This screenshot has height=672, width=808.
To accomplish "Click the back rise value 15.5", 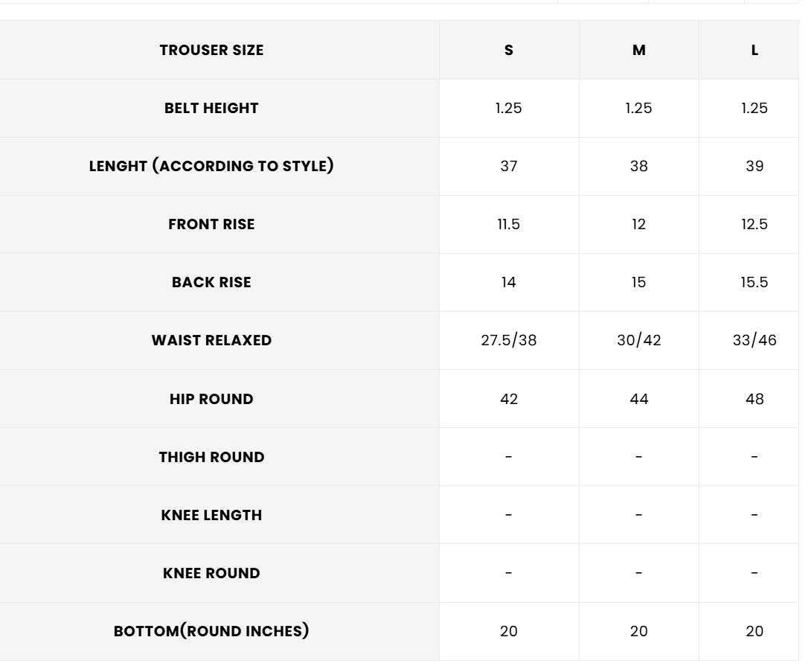I will point(754,282).
